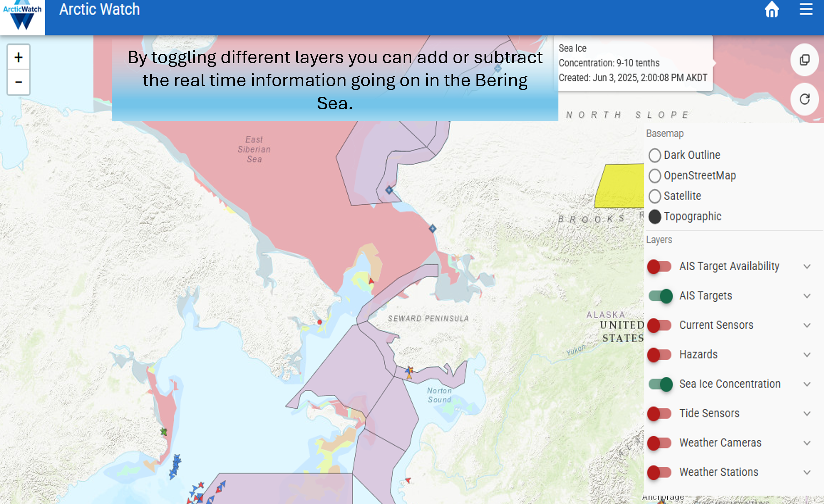Zoom in on the map
This screenshot has height=504, width=824.
click(x=19, y=57)
